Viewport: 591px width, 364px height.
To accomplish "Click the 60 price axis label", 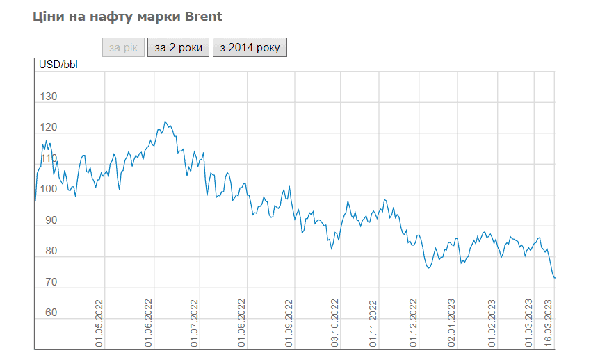I will tap(51, 313).
